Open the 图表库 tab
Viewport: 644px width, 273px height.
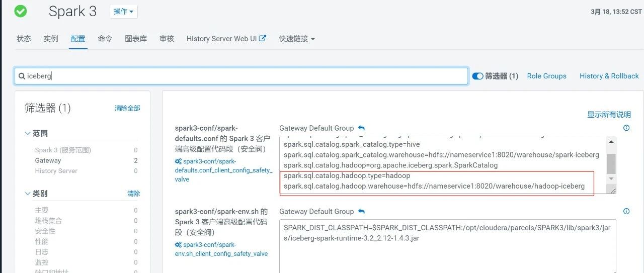136,39
